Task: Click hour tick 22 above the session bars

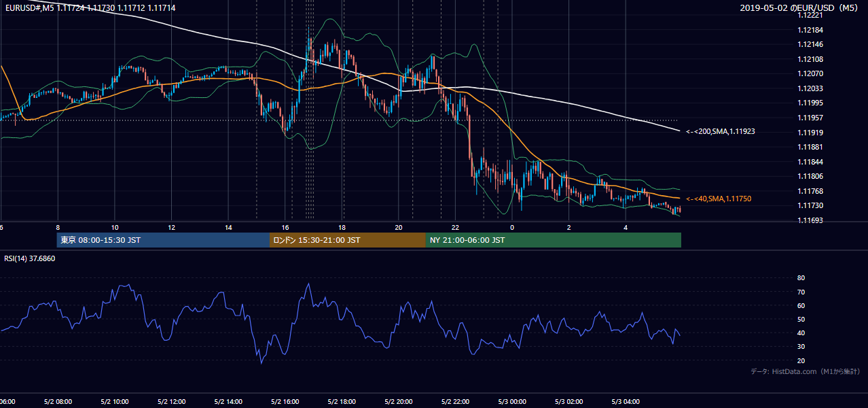Action: pos(456,227)
